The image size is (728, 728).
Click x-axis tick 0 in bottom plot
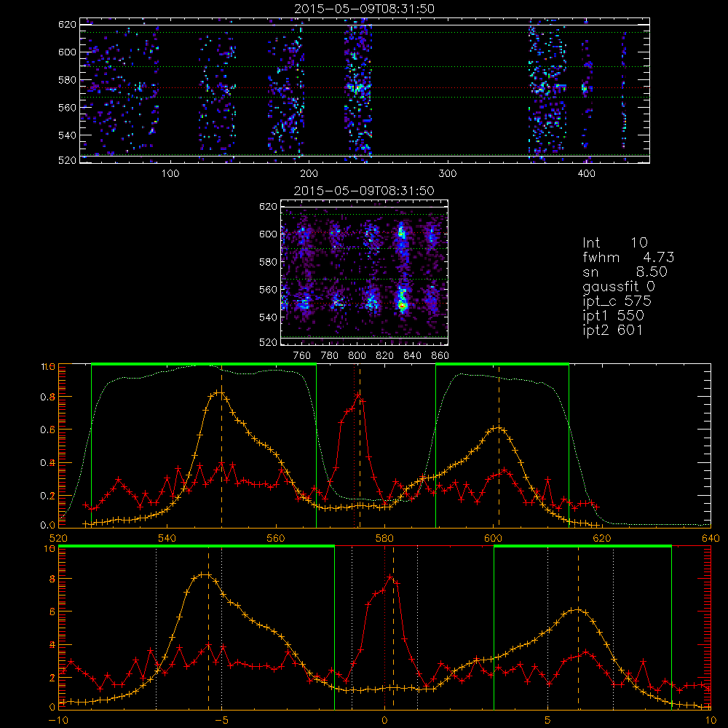click(x=384, y=721)
